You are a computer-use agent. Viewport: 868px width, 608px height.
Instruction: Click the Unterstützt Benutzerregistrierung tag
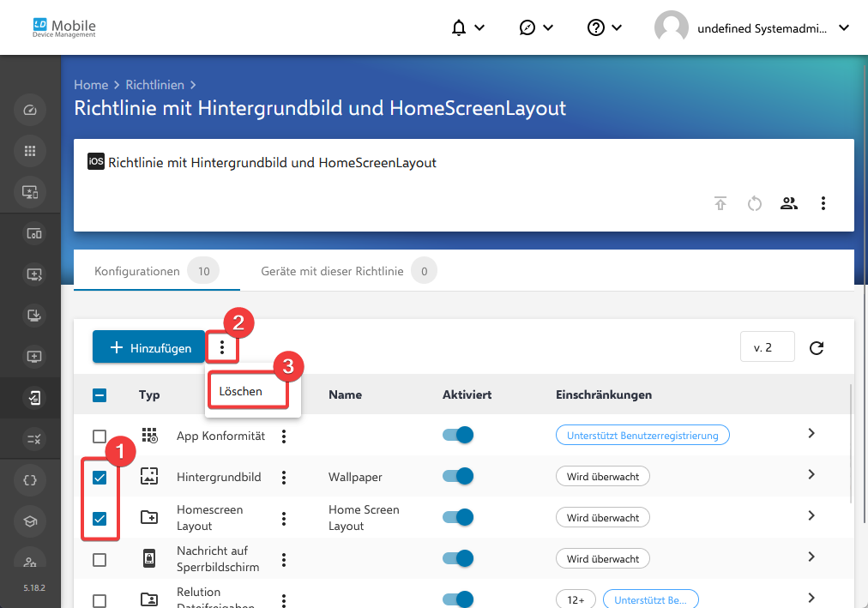click(x=642, y=436)
